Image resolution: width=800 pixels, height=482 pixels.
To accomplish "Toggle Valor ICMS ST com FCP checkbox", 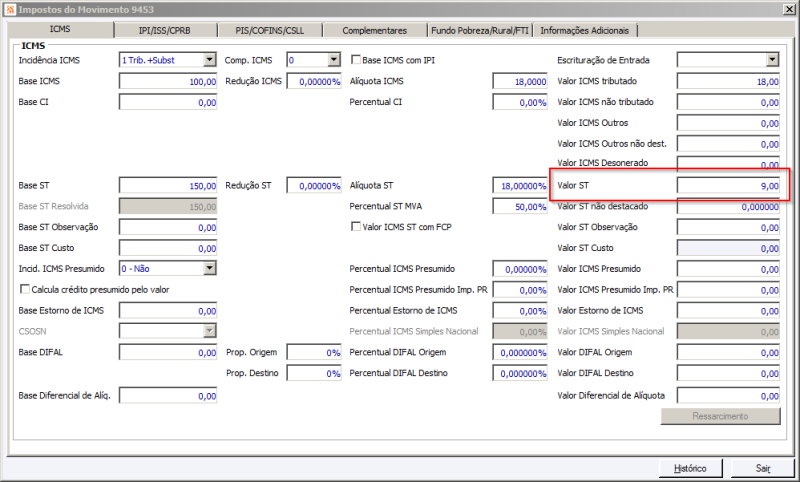I will tap(356, 226).
